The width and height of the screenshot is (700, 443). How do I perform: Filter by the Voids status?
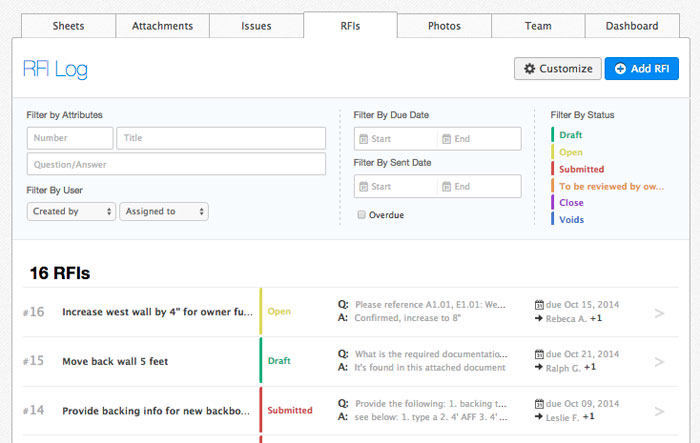[571, 220]
